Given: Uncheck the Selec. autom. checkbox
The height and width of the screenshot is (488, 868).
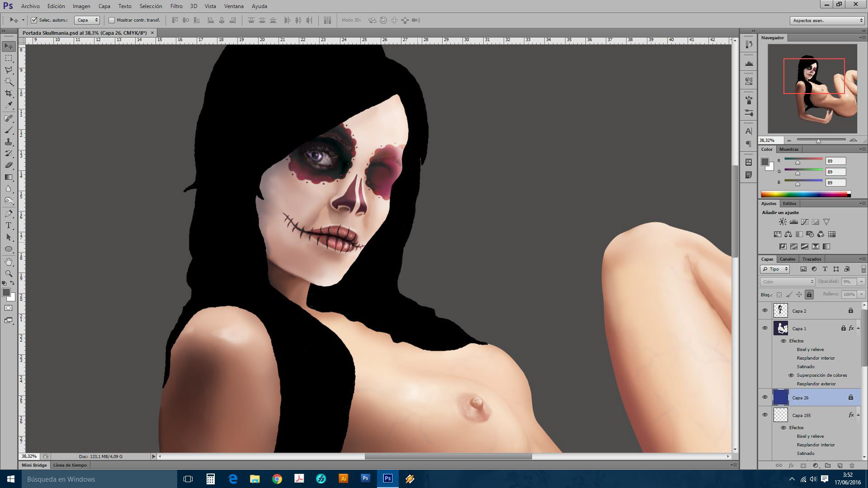Looking at the screenshot, I should [34, 20].
